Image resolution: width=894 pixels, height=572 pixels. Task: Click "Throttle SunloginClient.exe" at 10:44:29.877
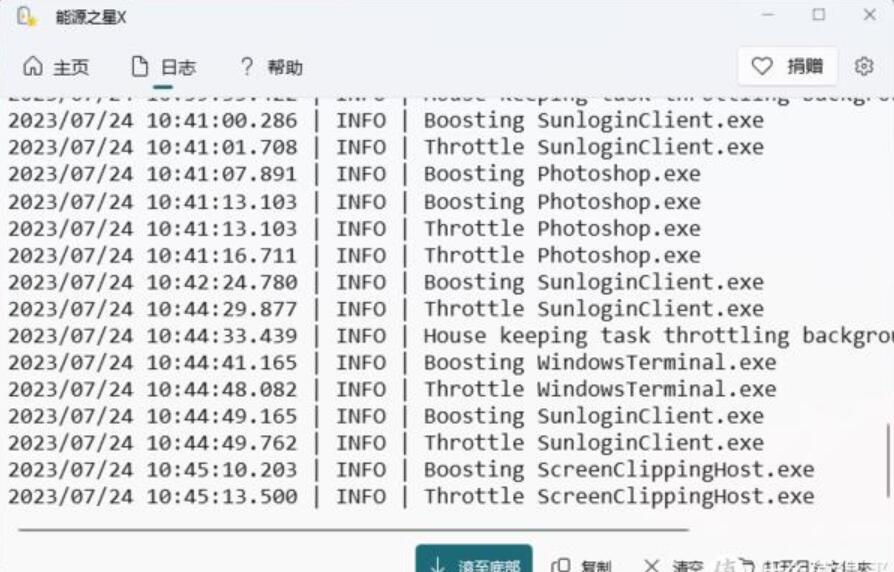[594, 309]
